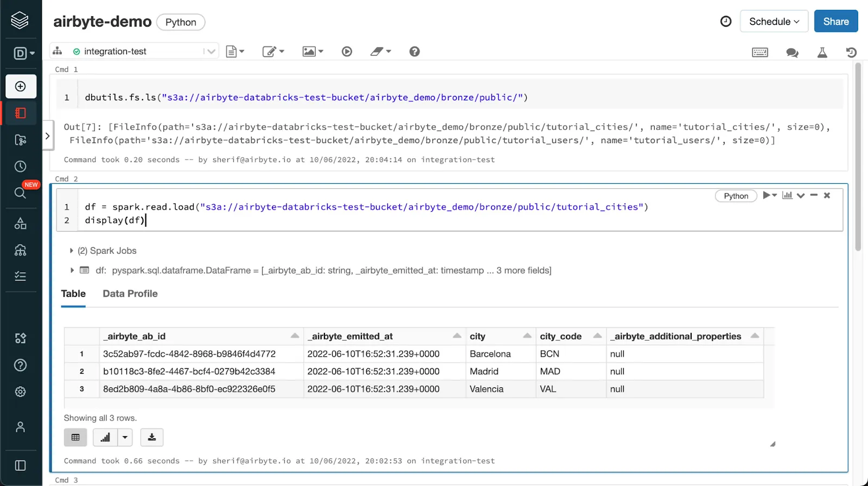Sort the city_code column arrow
The height and width of the screenshot is (486, 868).
(x=597, y=336)
